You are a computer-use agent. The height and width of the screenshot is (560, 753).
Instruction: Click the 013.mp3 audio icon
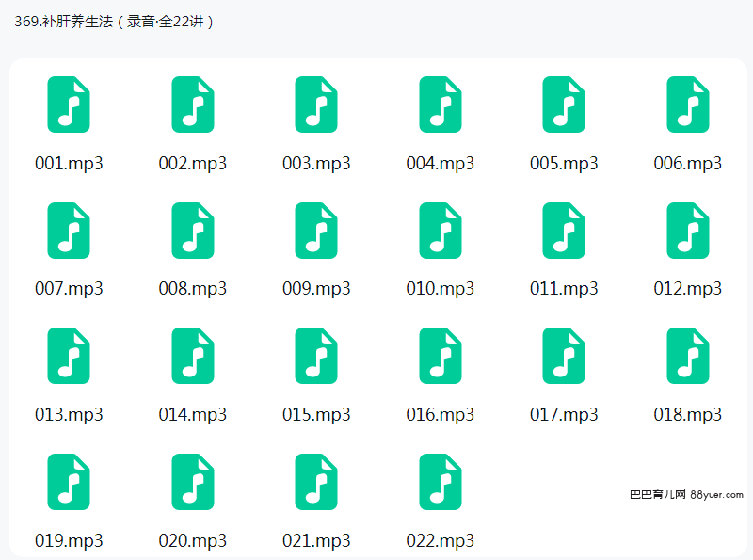tap(69, 356)
